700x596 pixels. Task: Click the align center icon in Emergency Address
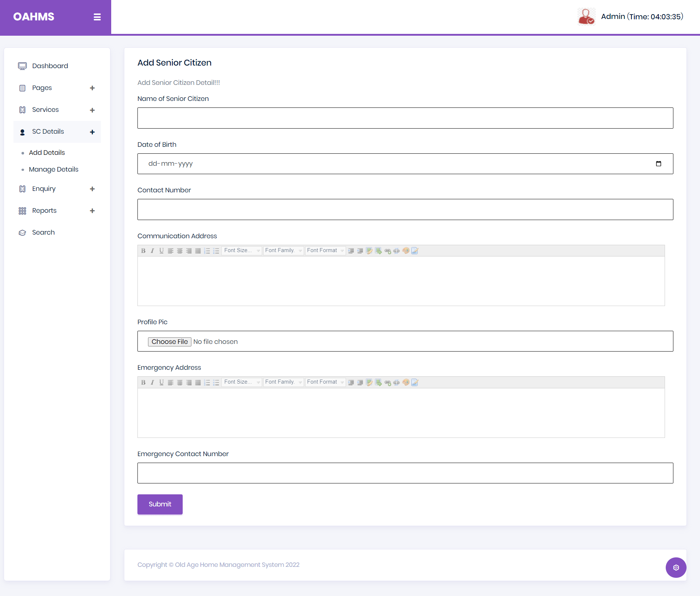tap(180, 382)
